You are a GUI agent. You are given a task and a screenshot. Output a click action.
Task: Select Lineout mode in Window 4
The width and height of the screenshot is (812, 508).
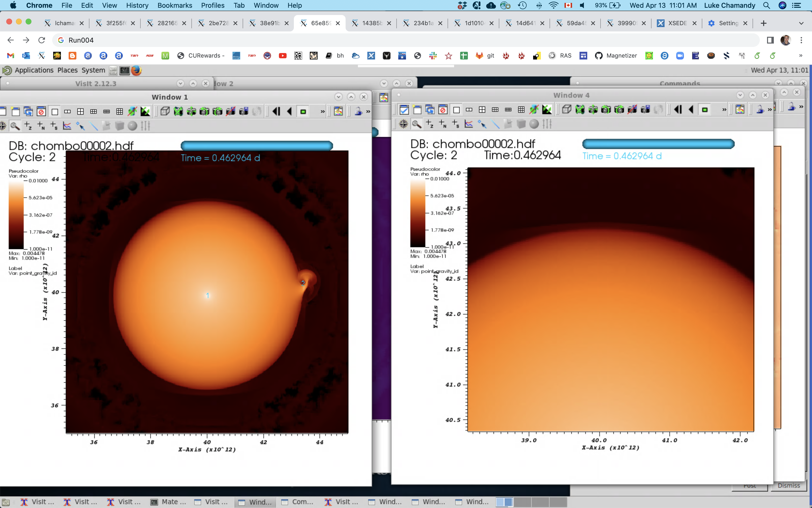tap(469, 124)
